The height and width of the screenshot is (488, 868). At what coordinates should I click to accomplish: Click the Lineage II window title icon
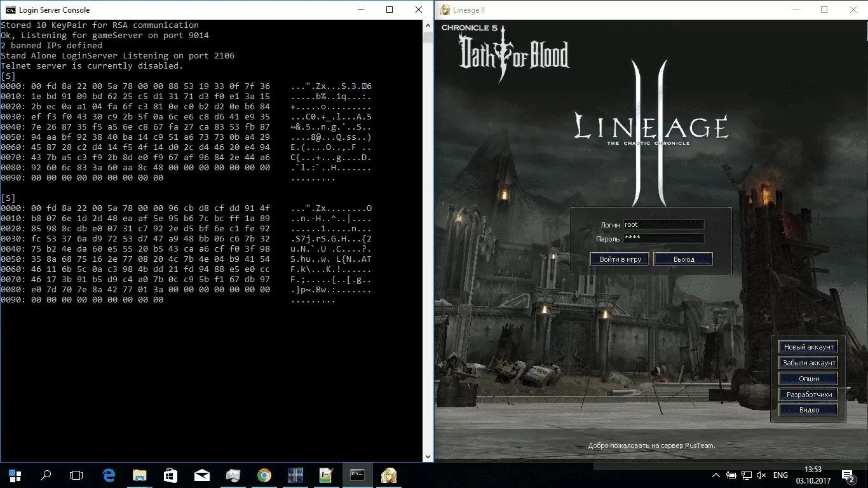click(x=444, y=10)
